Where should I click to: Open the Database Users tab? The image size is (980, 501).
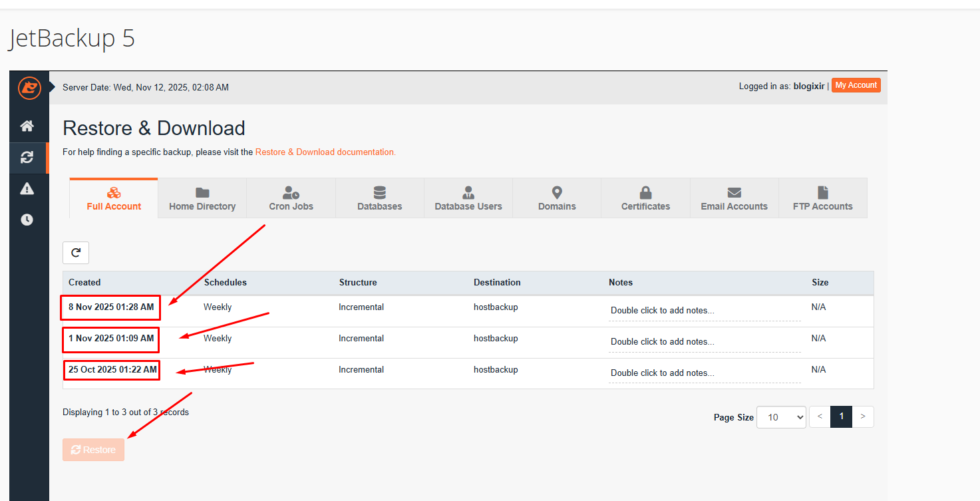468,198
